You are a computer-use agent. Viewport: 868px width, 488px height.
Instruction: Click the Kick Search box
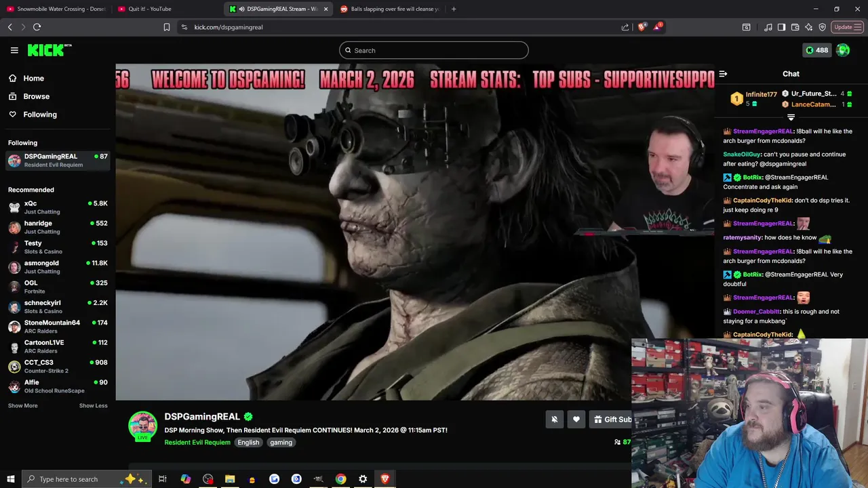point(434,50)
